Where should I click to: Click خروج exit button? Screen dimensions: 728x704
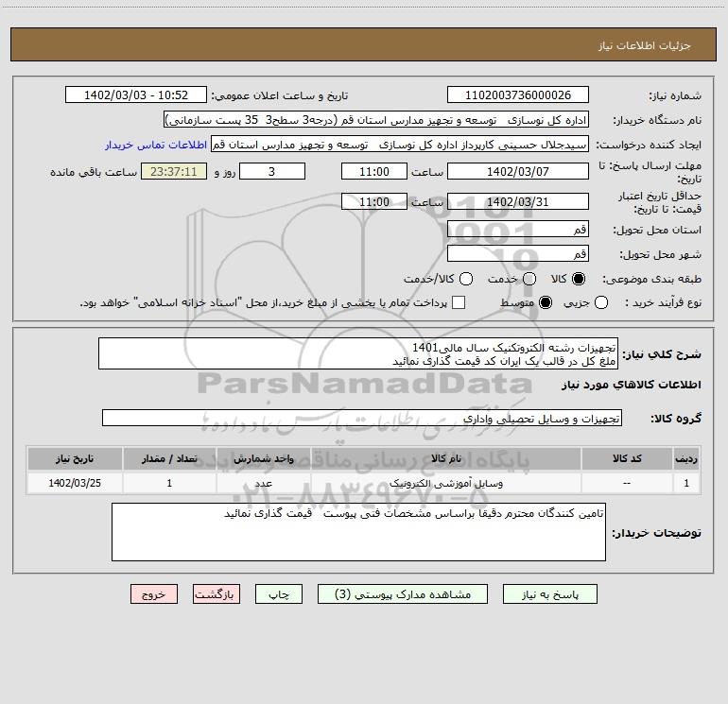point(154,594)
